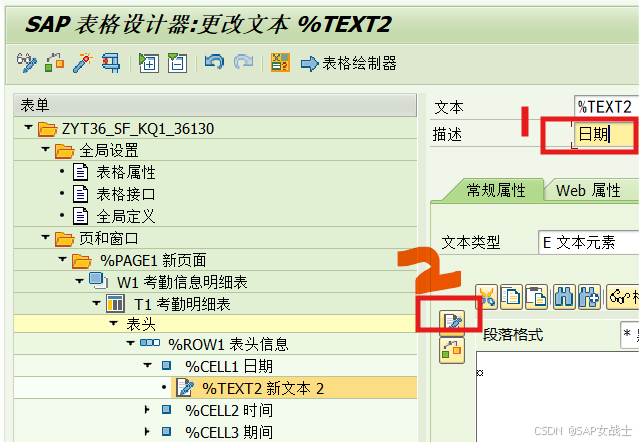Select the W1 考勤信息明细表 tree item

182,282
